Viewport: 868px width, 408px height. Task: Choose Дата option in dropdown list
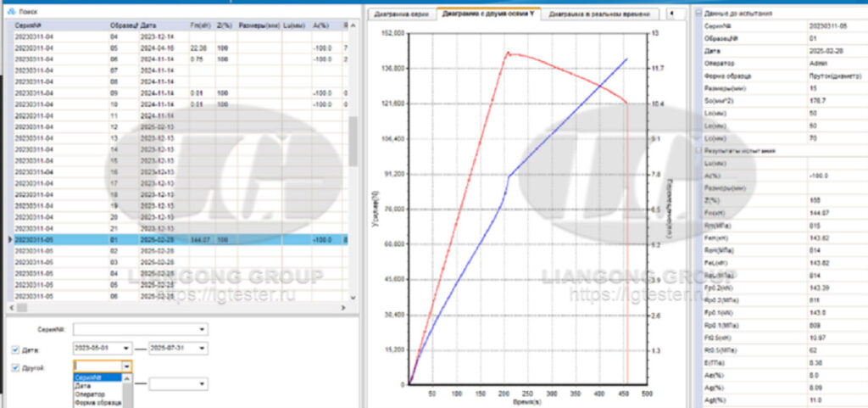pyautogui.click(x=83, y=386)
